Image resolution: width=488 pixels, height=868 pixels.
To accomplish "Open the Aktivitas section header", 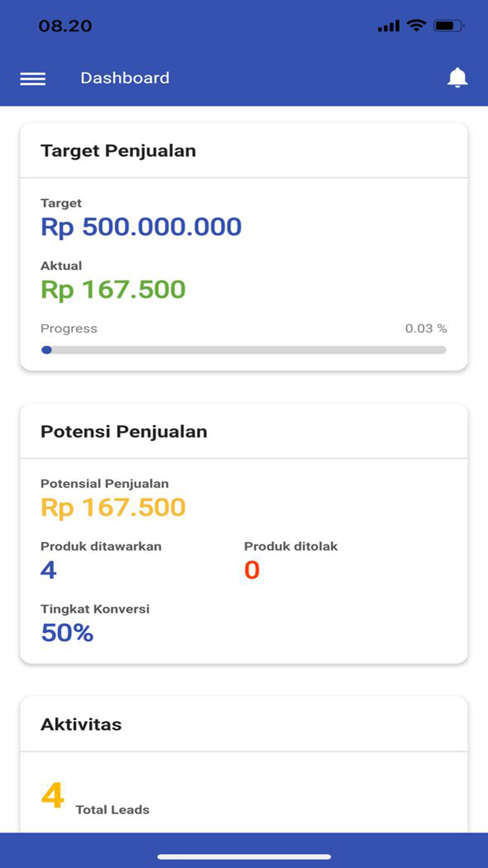I will point(80,725).
